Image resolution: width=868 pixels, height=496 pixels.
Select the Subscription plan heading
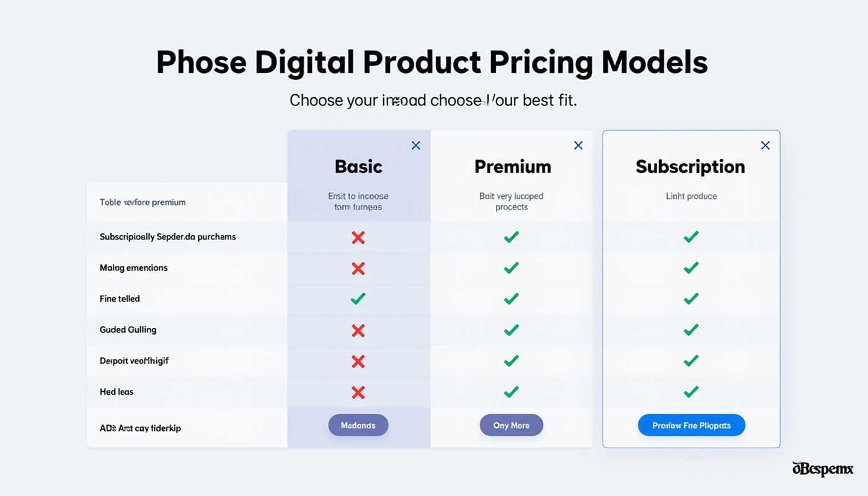point(691,167)
